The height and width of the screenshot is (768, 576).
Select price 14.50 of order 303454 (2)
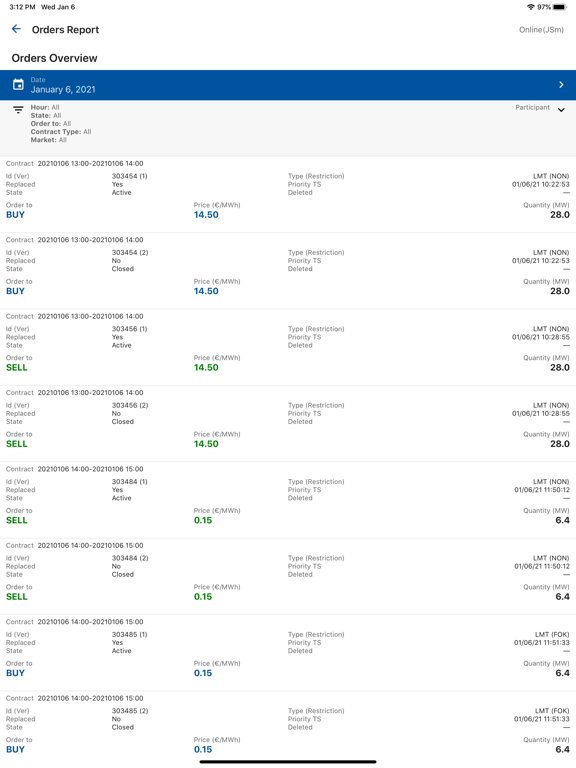[206, 291]
